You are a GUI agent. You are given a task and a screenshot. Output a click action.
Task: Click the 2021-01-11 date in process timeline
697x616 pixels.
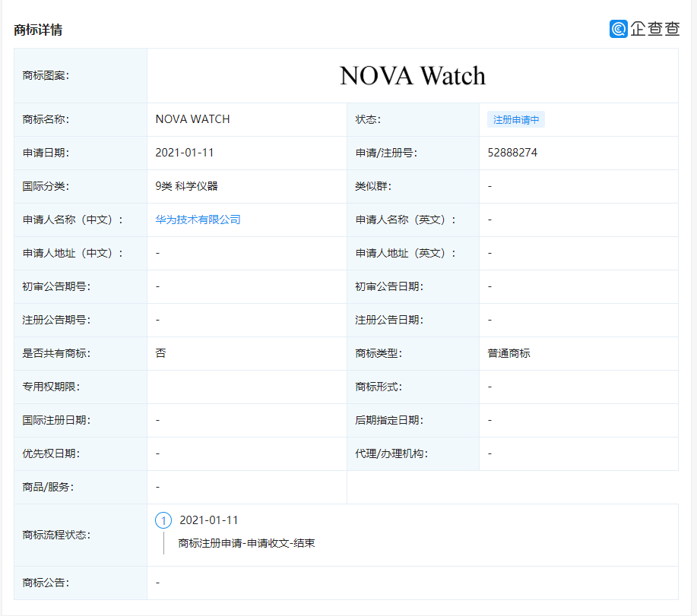[x=209, y=520]
